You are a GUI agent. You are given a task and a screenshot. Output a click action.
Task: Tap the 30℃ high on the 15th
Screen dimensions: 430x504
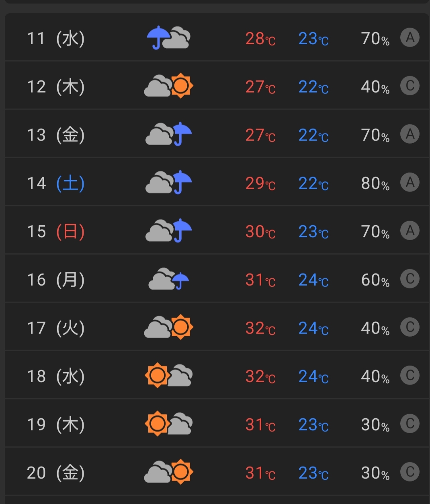coord(260,232)
